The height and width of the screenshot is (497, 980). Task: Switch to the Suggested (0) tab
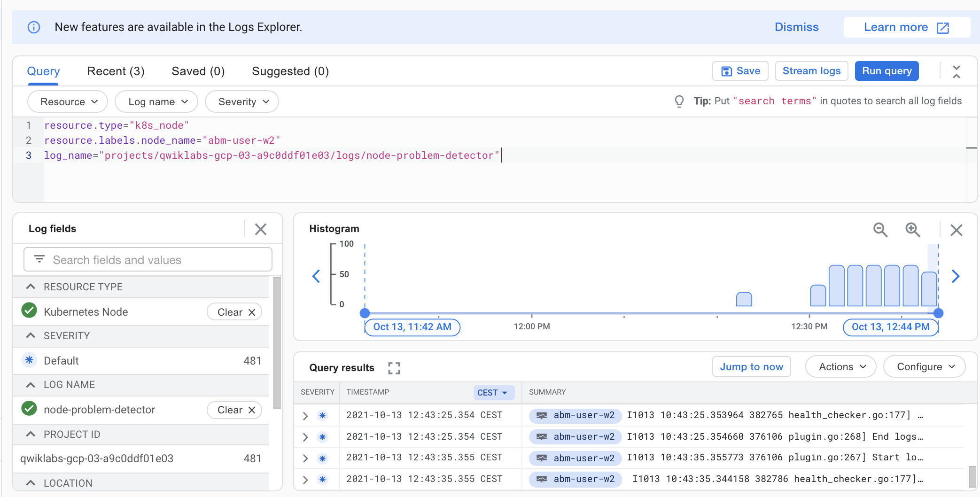(290, 71)
